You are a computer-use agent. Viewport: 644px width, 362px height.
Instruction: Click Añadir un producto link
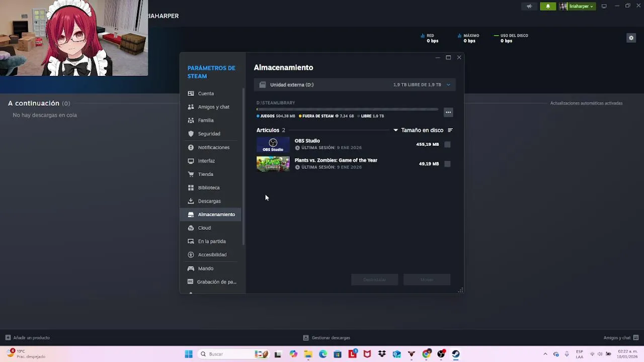coord(28,338)
